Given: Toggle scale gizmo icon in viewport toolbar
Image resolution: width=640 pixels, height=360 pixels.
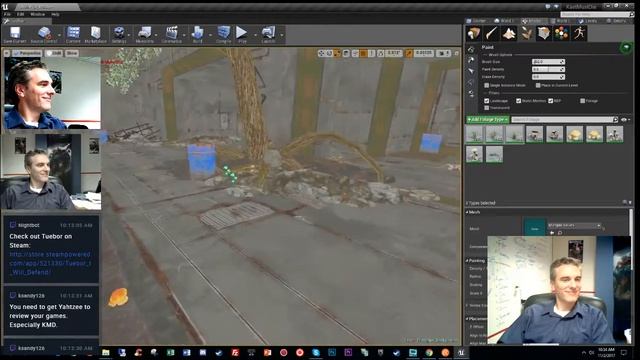Looking at the screenshot, I should 337,53.
